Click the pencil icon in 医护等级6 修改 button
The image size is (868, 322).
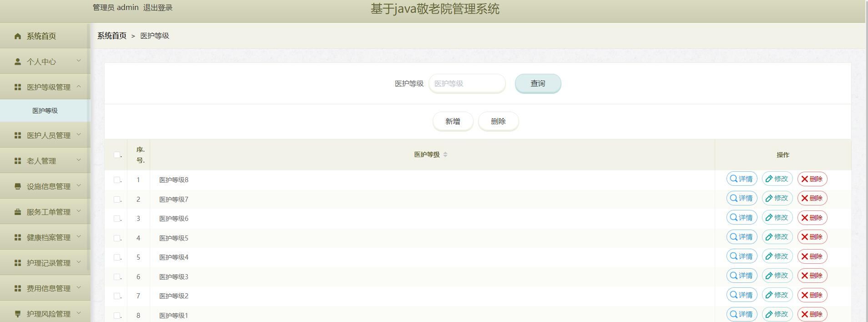point(769,218)
